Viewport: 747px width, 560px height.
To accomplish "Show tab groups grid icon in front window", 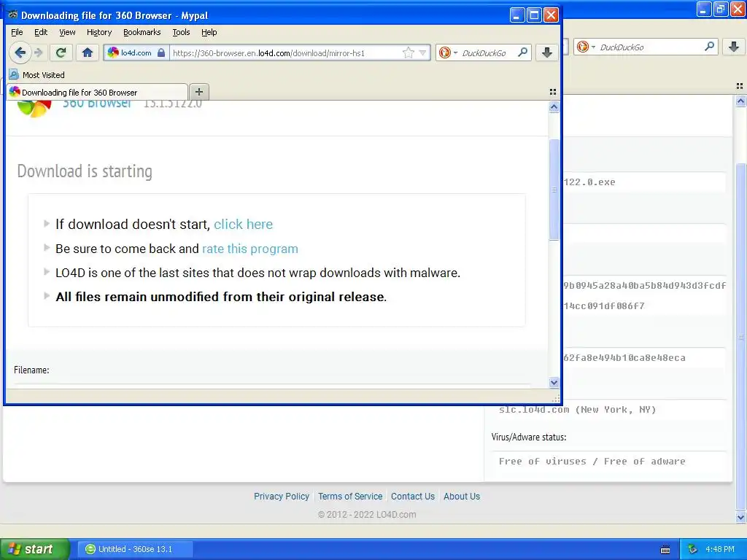I will 553,91.
